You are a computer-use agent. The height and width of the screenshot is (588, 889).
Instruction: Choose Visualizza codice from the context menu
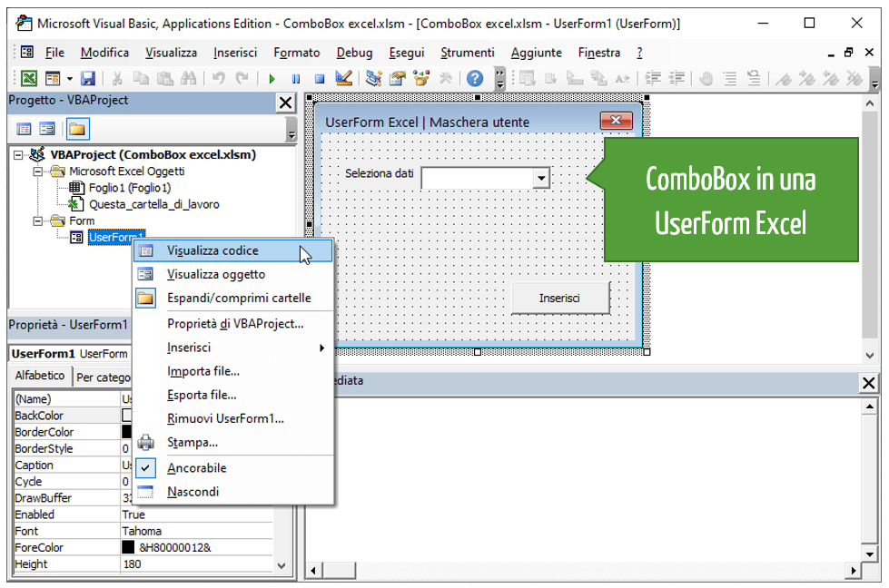pos(233,251)
